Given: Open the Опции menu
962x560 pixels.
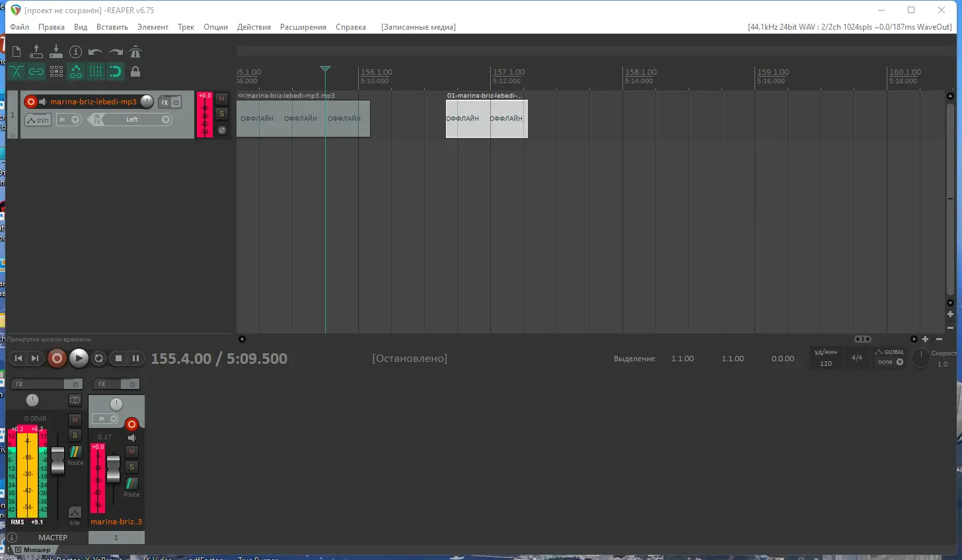Looking at the screenshot, I should coord(215,27).
